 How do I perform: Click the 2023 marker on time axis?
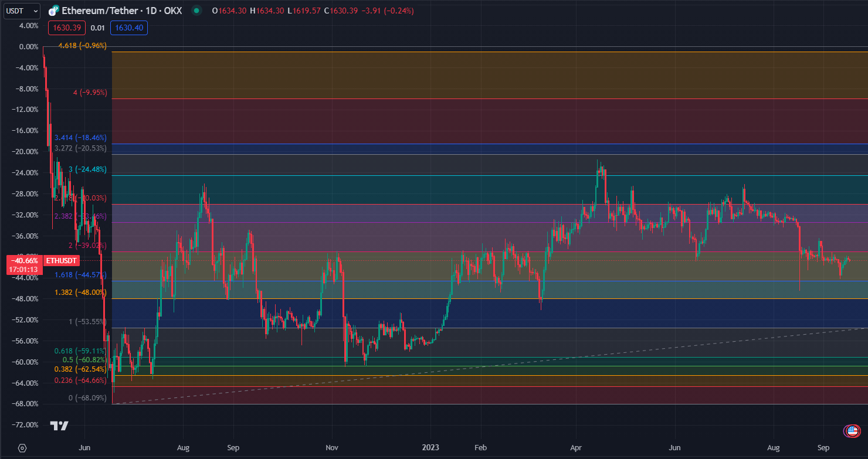(430, 447)
